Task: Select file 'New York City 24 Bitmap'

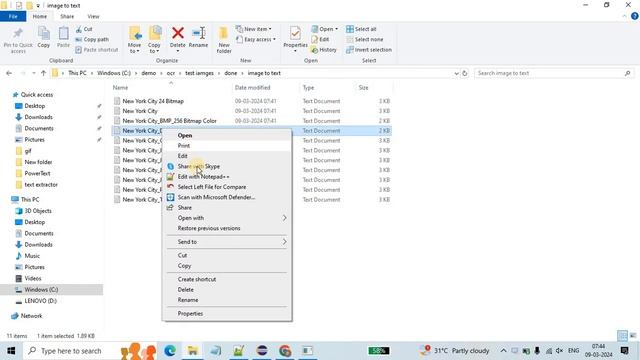Action: pos(153,101)
